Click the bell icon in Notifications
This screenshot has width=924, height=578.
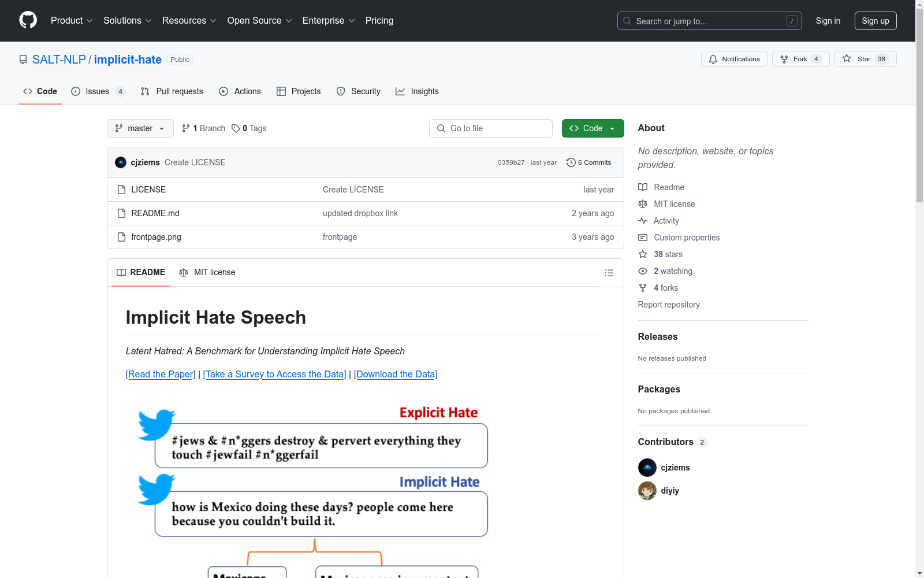(x=713, y=59)
